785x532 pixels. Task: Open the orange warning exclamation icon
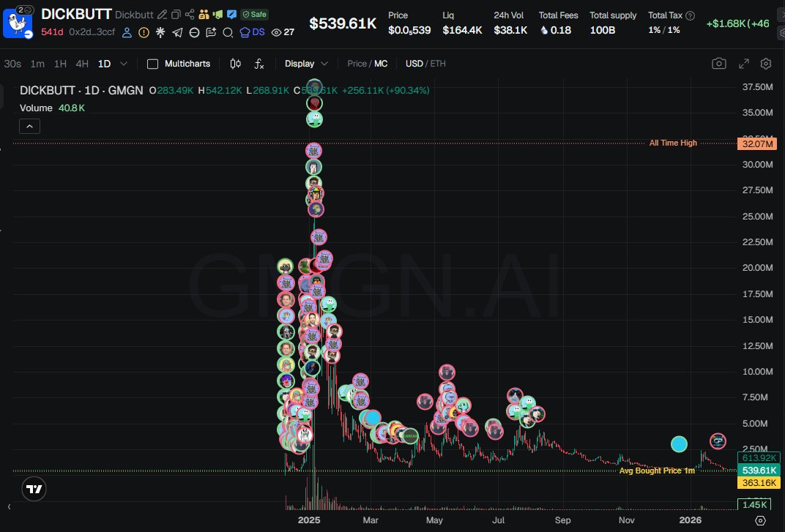coord(144,32)
